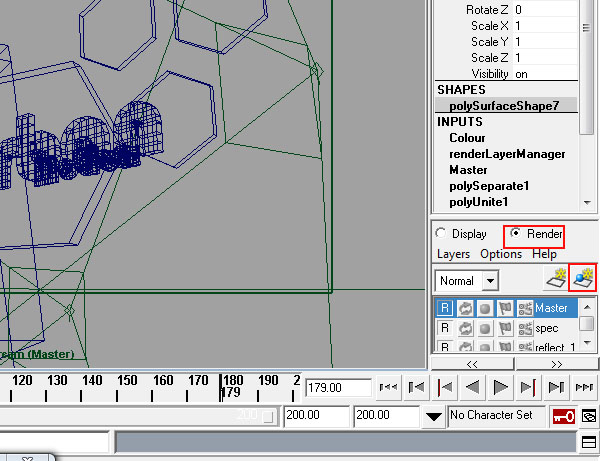Click the current frame field 179.00

[x=338, y=388]
